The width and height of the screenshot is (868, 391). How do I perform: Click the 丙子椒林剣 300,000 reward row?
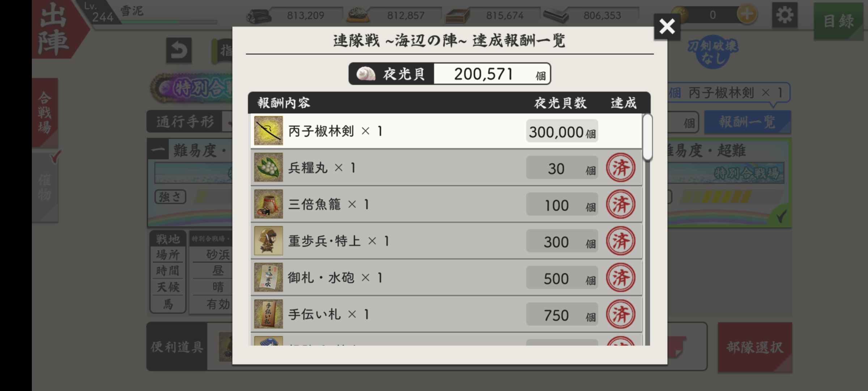[446, 131]
